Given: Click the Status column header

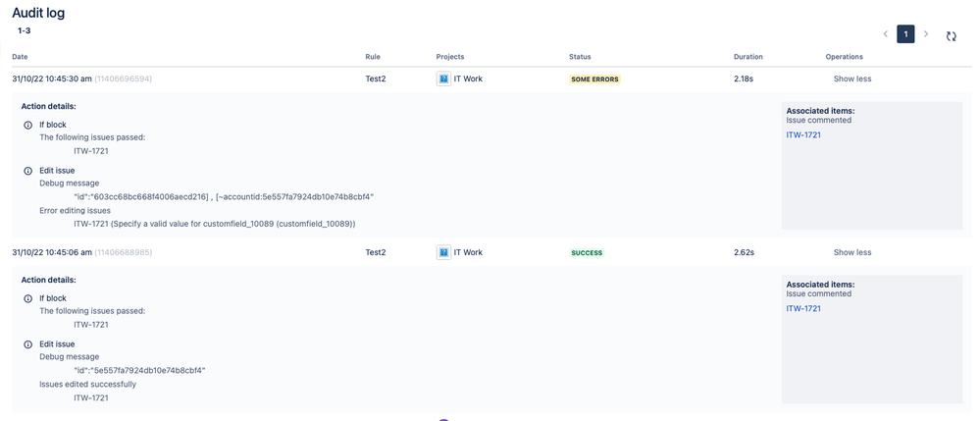Looking at the screenshot, I should (580, 57).
